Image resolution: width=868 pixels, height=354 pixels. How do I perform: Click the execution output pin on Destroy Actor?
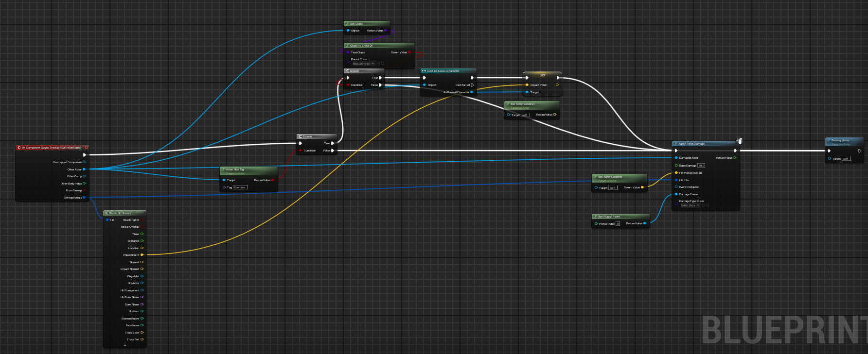point(859,151)
